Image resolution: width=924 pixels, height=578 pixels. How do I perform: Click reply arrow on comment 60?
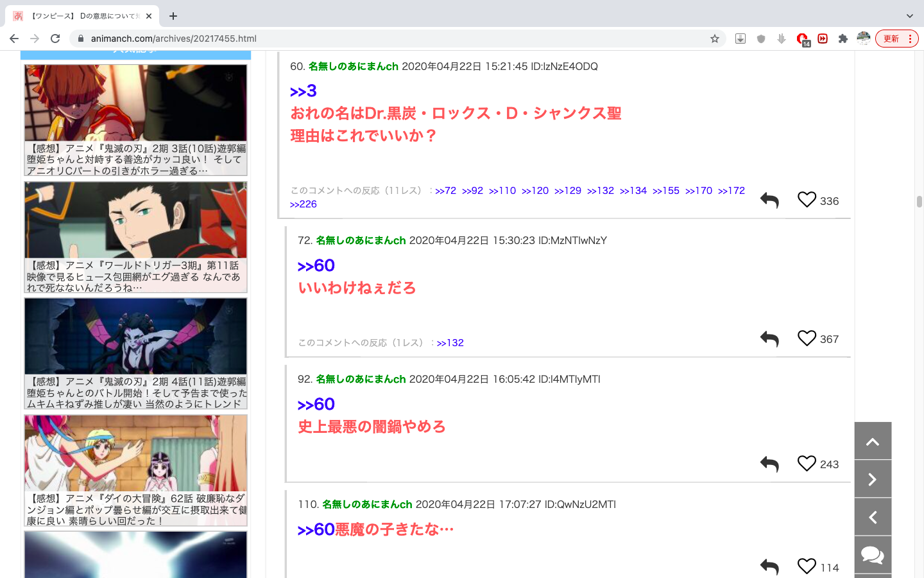coord(769,200)
